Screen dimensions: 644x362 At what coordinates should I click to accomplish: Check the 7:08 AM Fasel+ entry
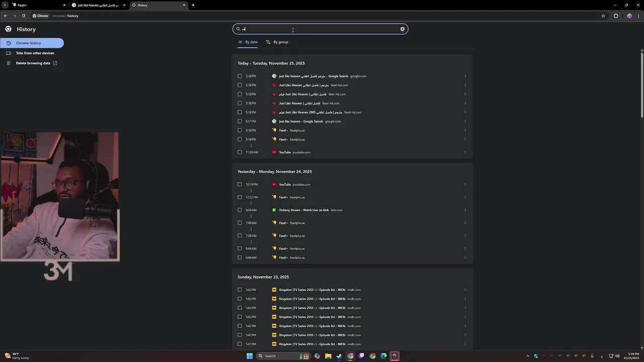(x=239, y=236)
